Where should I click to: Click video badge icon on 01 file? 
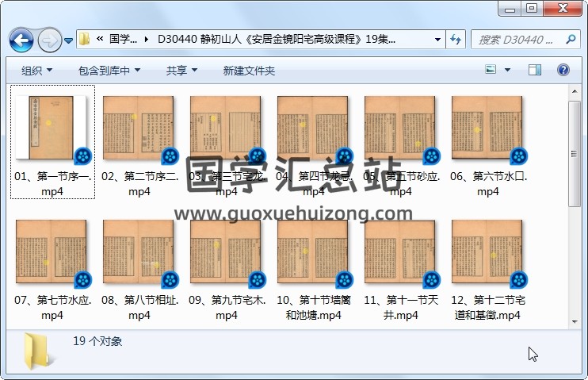point(83,156)
